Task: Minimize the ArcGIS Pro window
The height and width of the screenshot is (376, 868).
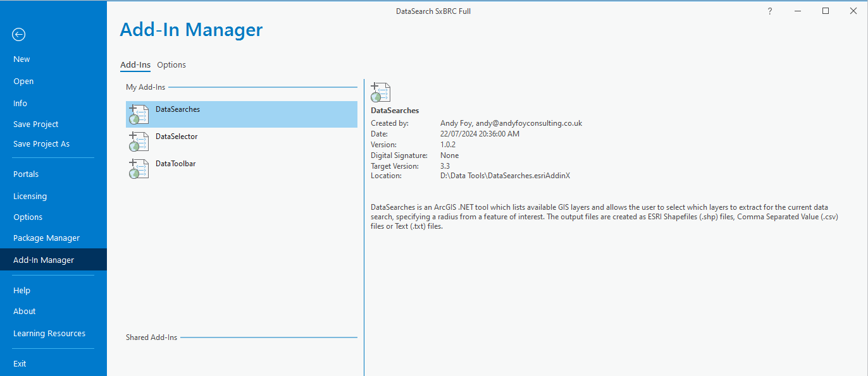Action: tap(798, 11)
